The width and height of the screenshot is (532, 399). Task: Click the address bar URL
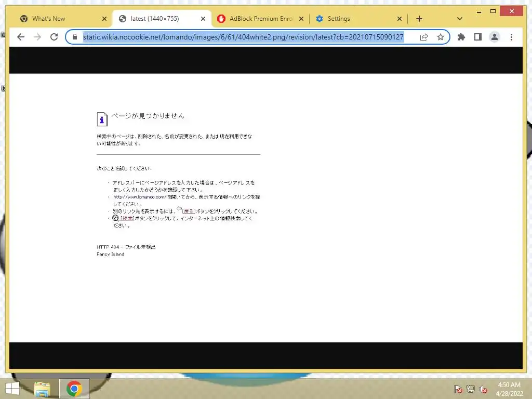tap(243, 37)
